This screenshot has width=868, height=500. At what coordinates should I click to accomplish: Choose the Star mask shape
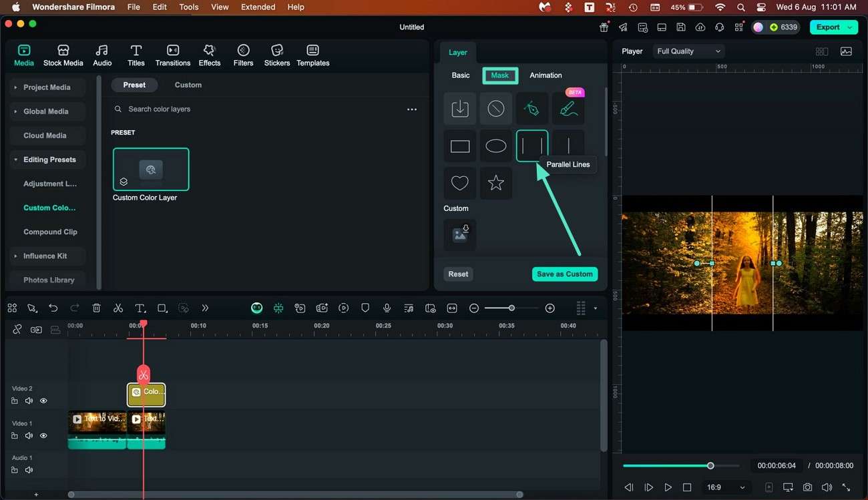pyautogui.click(x=496, y=183)
